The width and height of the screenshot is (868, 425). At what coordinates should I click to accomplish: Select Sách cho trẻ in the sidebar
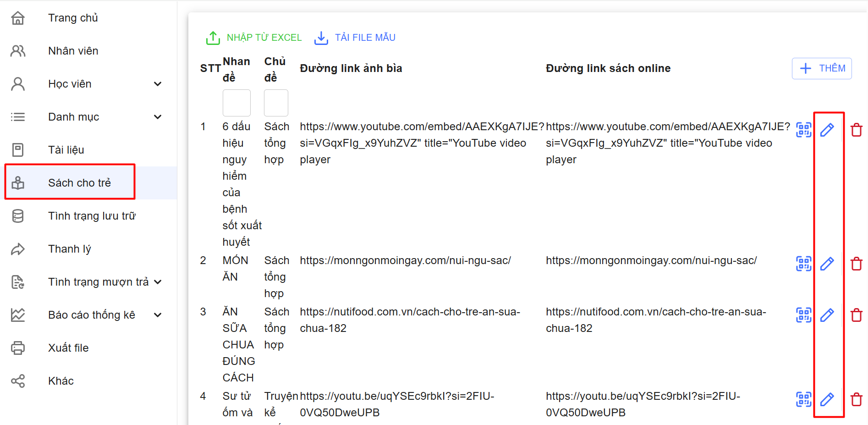[79, 183]
